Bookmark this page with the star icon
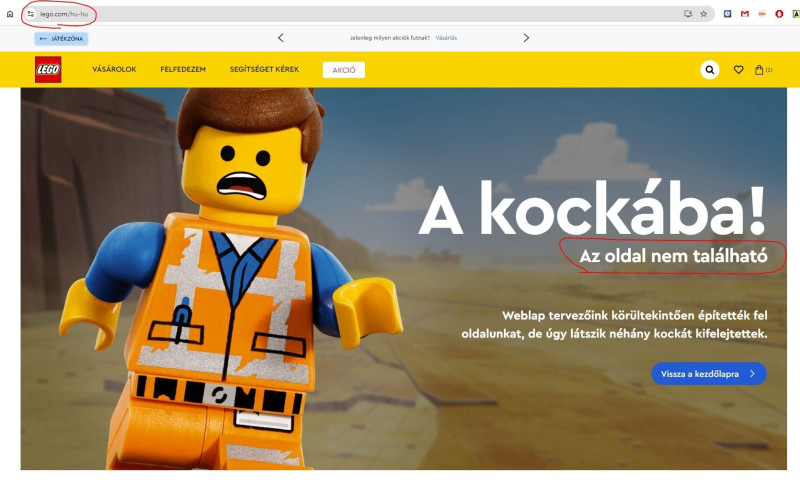800x485 pixels. (x=704, y=14)
